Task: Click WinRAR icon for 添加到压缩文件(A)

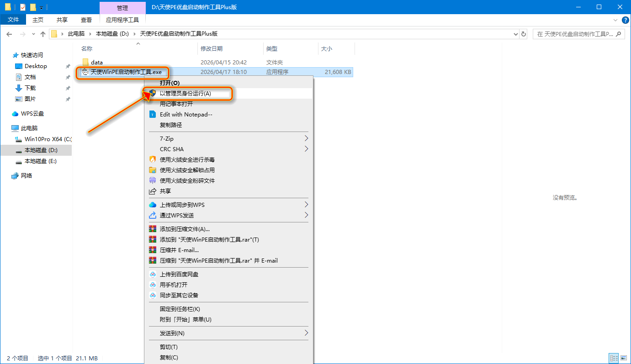Action: [153, 229]
